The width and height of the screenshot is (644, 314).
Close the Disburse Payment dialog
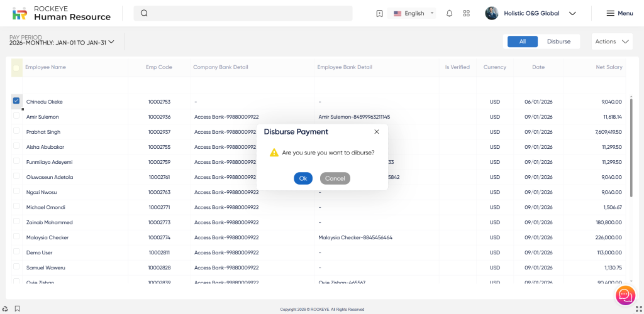click(x=377, y=132)
